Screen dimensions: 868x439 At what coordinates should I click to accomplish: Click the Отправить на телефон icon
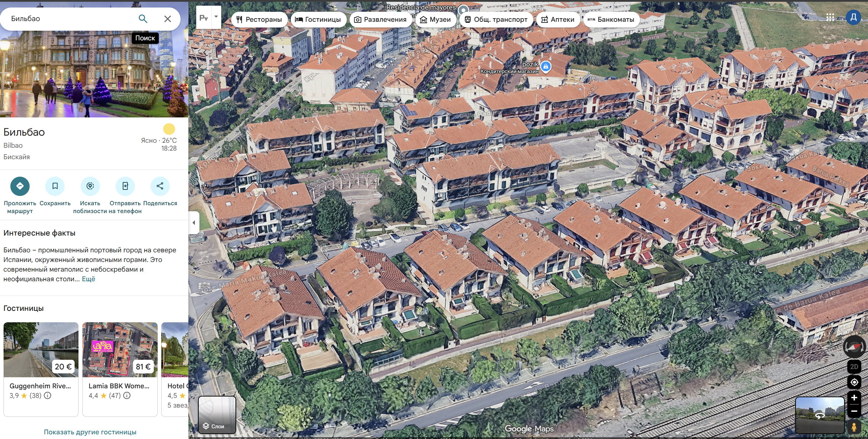pos(125,186)
